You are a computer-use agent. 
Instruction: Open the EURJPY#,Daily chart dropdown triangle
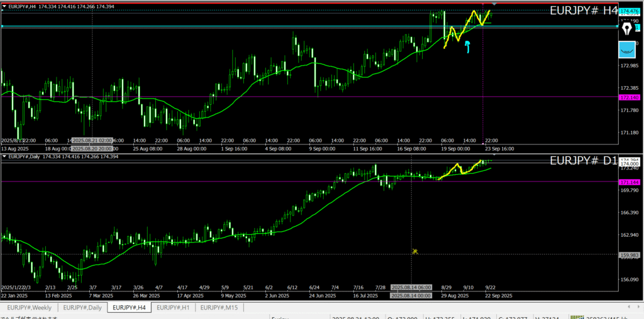(5, 156)
